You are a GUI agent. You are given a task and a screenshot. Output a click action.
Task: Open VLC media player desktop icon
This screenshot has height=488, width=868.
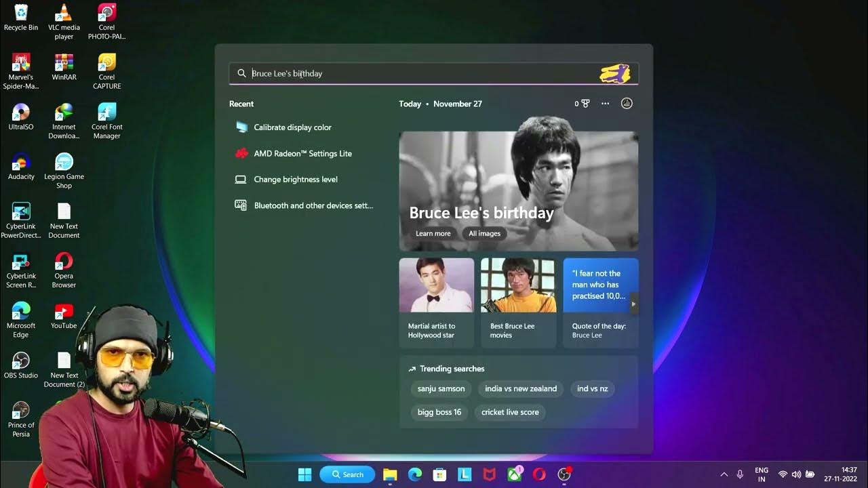64,22
